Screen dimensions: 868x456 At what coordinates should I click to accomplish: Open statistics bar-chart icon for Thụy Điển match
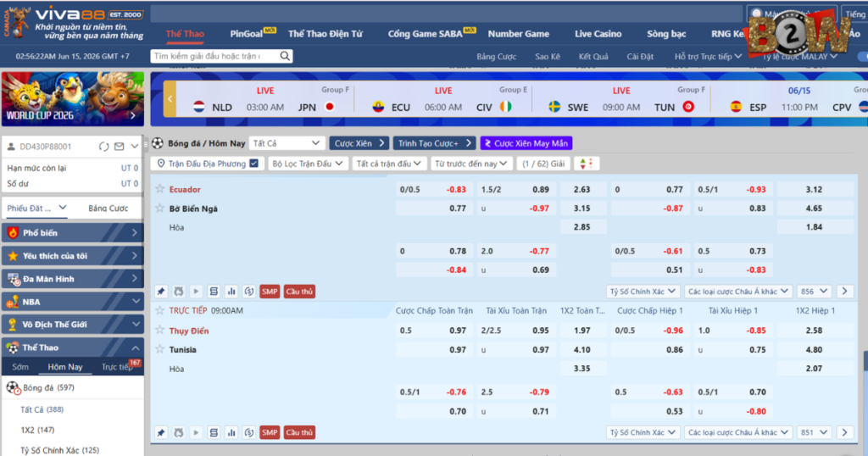tap(231, 432)
